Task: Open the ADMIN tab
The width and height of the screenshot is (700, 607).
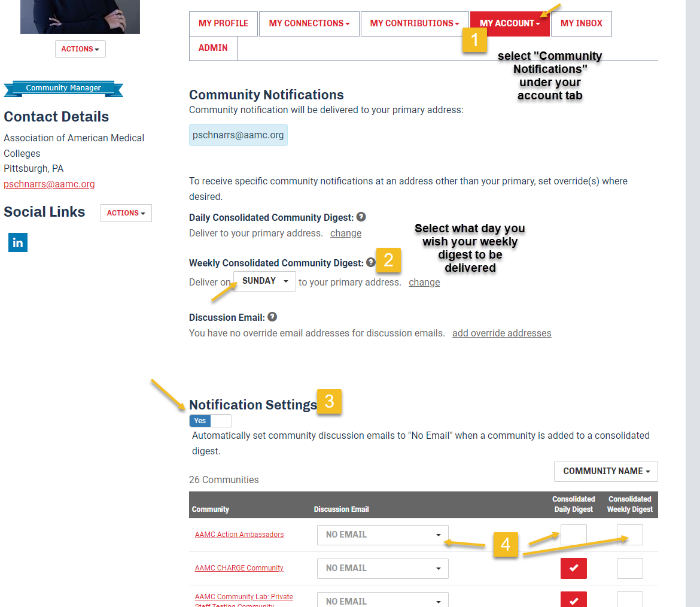Action: [x=213, y=48]
